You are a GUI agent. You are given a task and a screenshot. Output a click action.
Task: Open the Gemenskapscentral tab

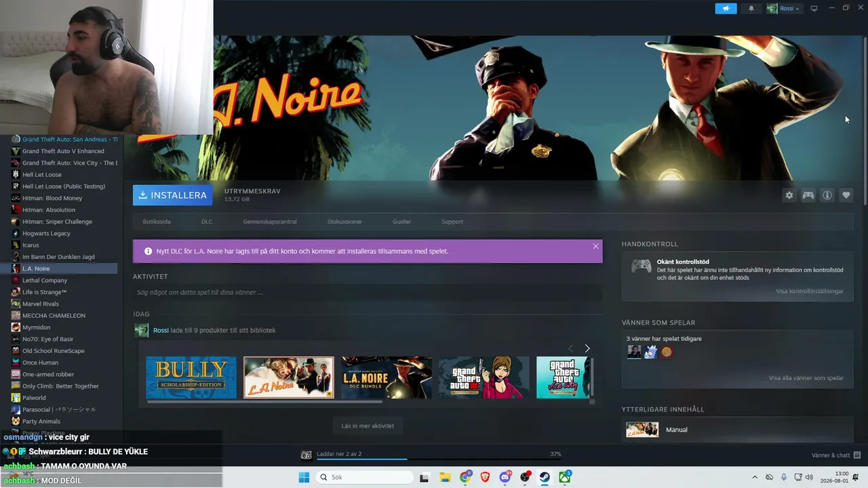point(270,222)
